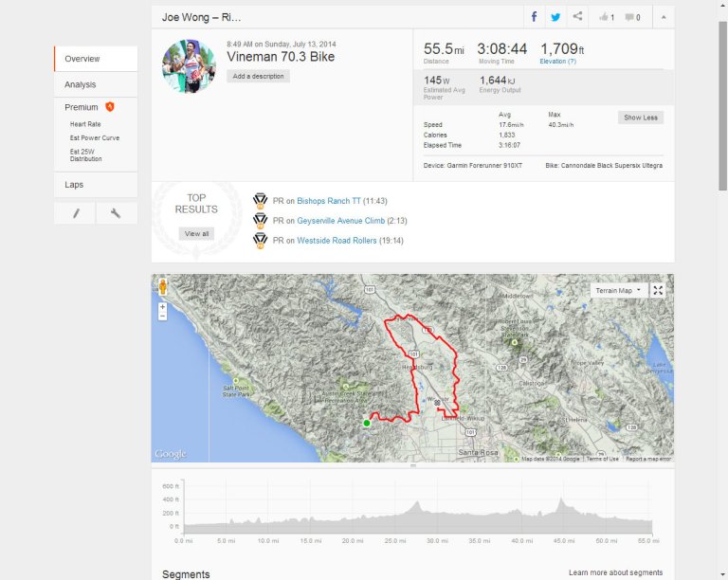Screen dimensions: 728x580
Task: Open the Terrain Map dropdown
Action: point(617,290)
